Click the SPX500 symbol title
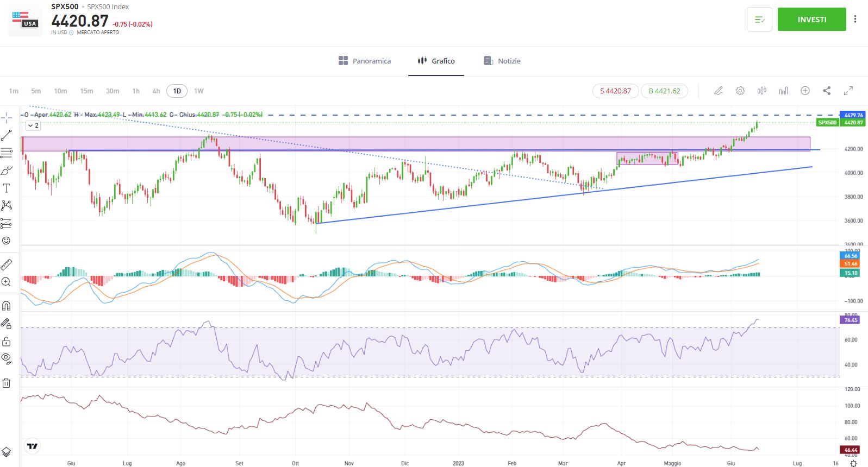The image size is (868, 467). tap(65, 7)
